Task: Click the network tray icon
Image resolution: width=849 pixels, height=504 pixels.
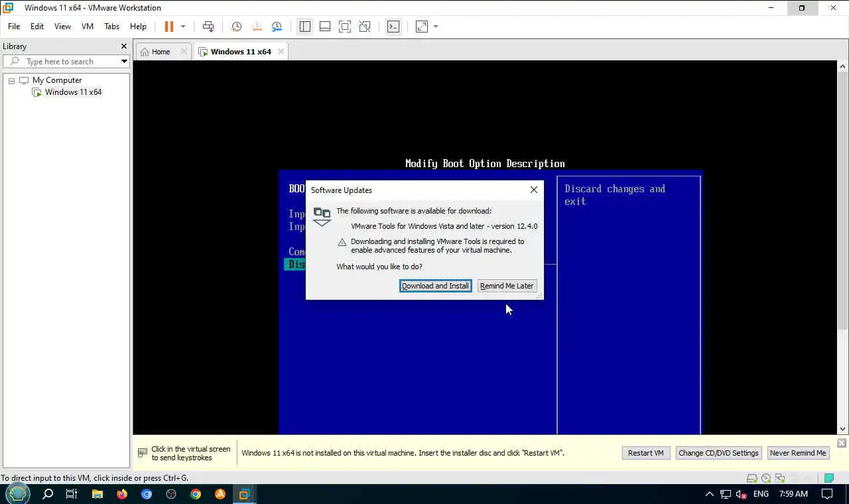Action: click(x=726, y=494)
